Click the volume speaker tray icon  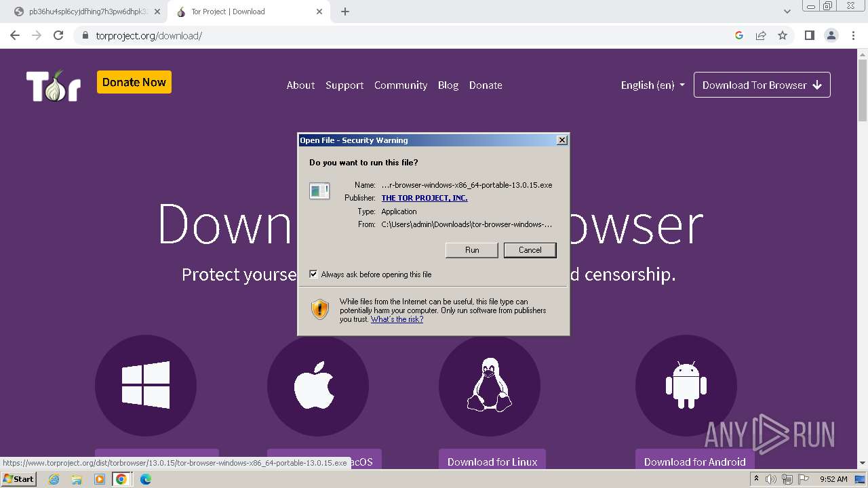[x=771, y=479]
